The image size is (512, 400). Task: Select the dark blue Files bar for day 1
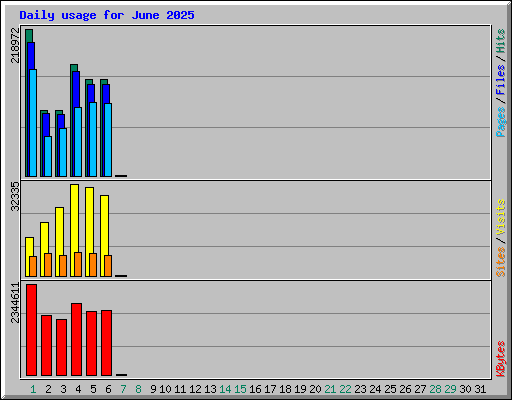tap(31, 56)
